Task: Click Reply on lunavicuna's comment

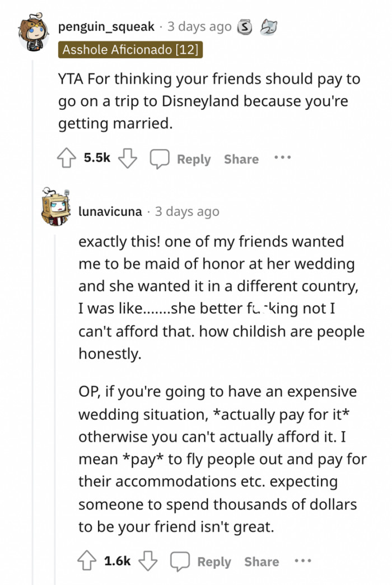Action: pos(215,561)
